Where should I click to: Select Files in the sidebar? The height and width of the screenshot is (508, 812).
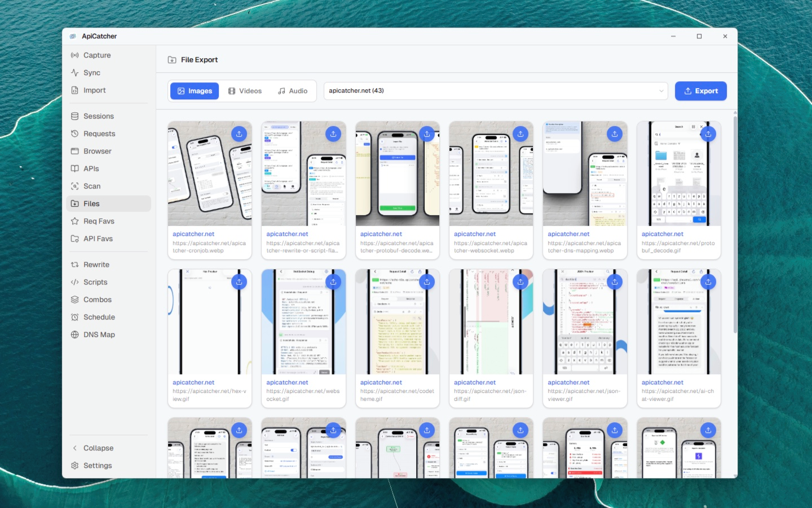[x=109, y=204]
